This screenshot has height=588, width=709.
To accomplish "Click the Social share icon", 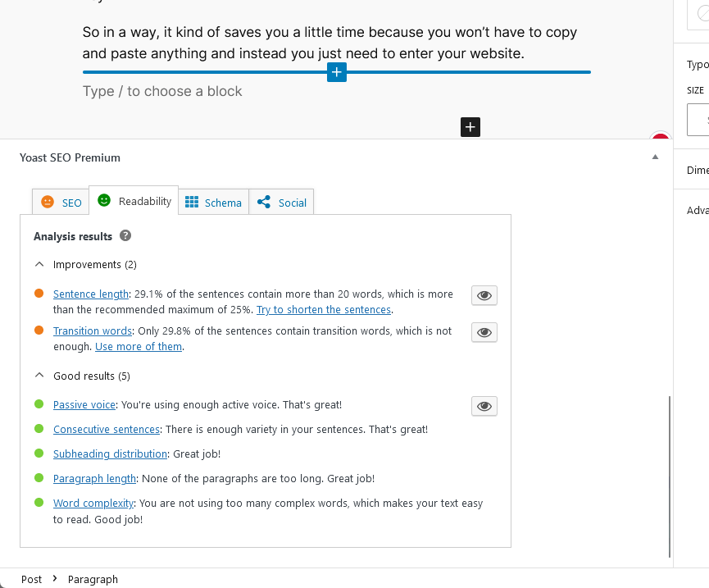I will coord(264,202).
